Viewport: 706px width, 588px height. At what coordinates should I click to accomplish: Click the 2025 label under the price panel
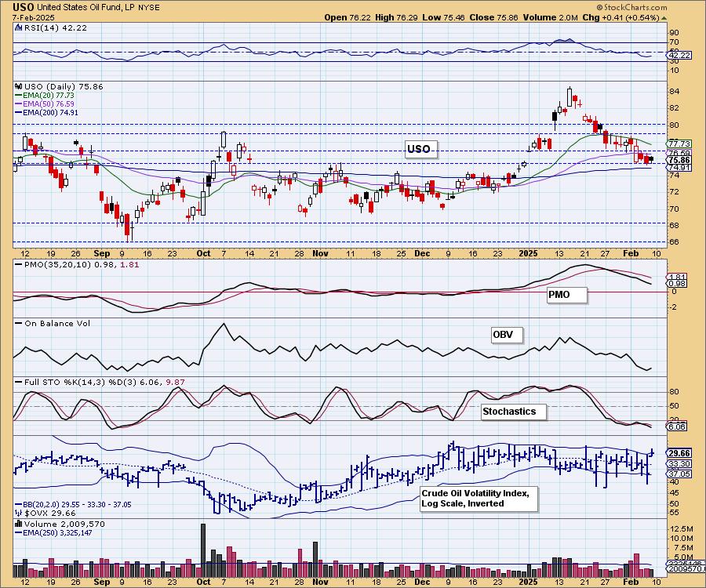coord(528,253)
